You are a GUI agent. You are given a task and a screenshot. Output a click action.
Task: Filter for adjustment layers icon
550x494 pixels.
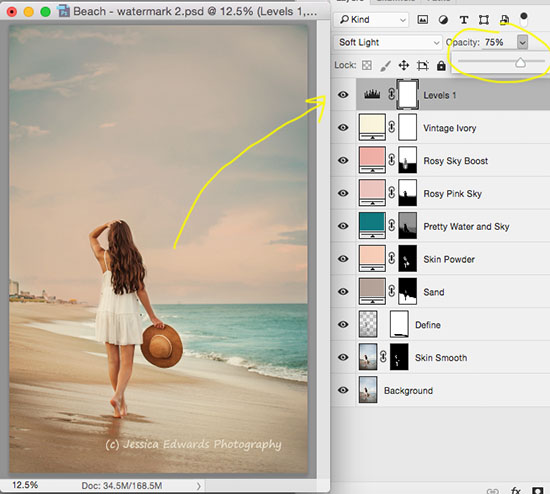(443, 20)
